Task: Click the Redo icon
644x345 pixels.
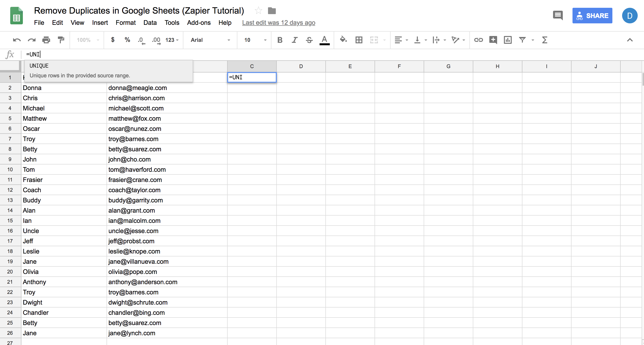Action: click(x=32, y=40)
